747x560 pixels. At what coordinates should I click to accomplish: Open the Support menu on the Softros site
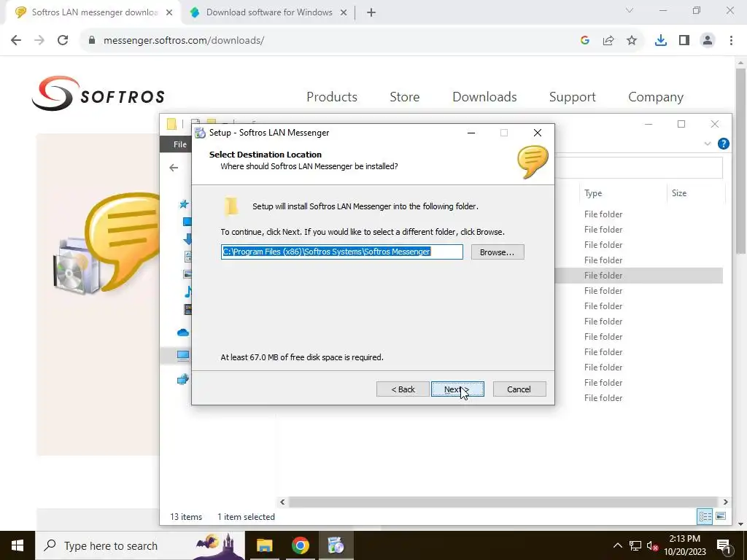(x=572, y=97)
